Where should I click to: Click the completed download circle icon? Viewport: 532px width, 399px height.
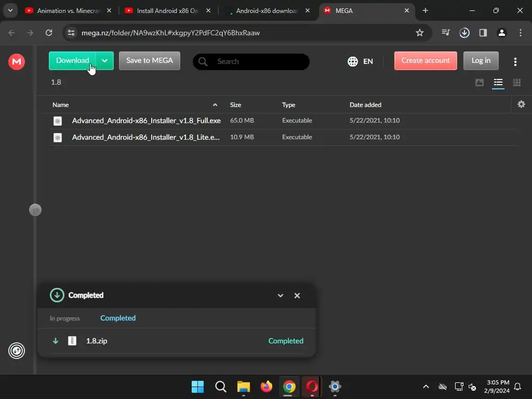[x=57, y=295]
